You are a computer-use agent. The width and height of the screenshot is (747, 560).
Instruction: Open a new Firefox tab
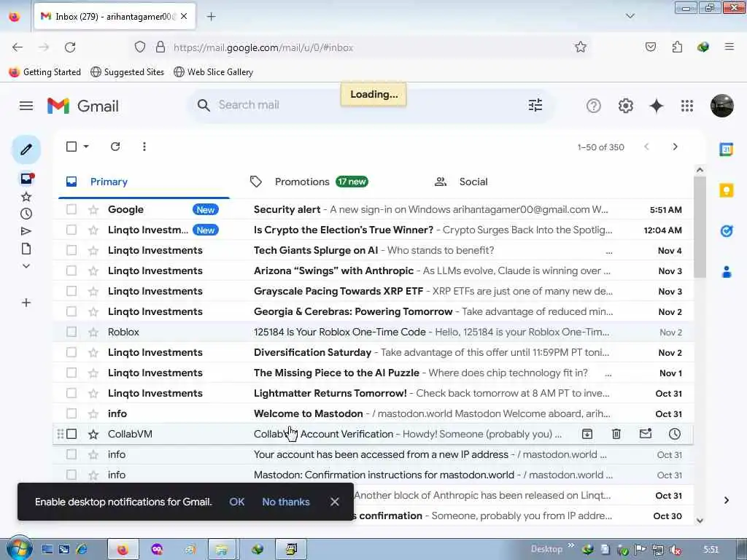211,17
